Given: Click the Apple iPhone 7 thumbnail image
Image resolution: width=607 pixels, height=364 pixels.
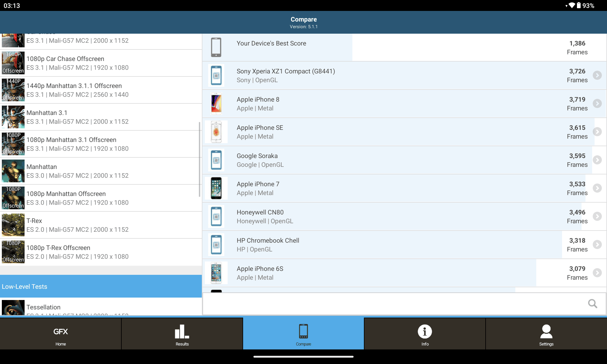Looking at the screenshot, I should [216, 188].
